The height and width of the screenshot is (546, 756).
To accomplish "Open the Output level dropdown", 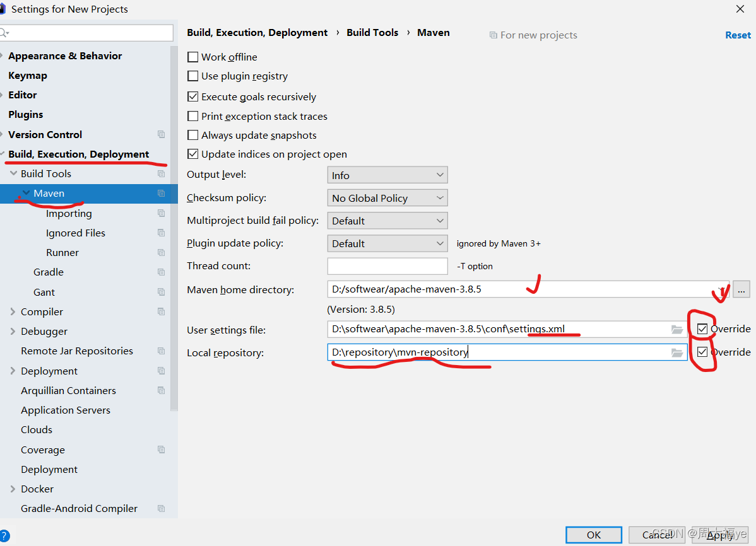I will click(x=387, y=175).
